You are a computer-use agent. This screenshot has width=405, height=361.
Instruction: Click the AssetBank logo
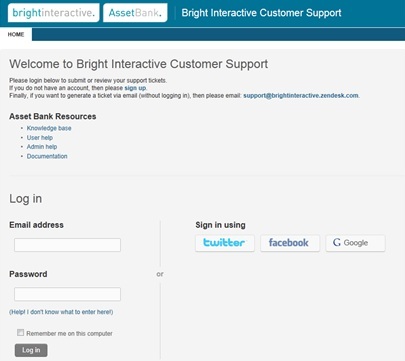click(135, 13)
